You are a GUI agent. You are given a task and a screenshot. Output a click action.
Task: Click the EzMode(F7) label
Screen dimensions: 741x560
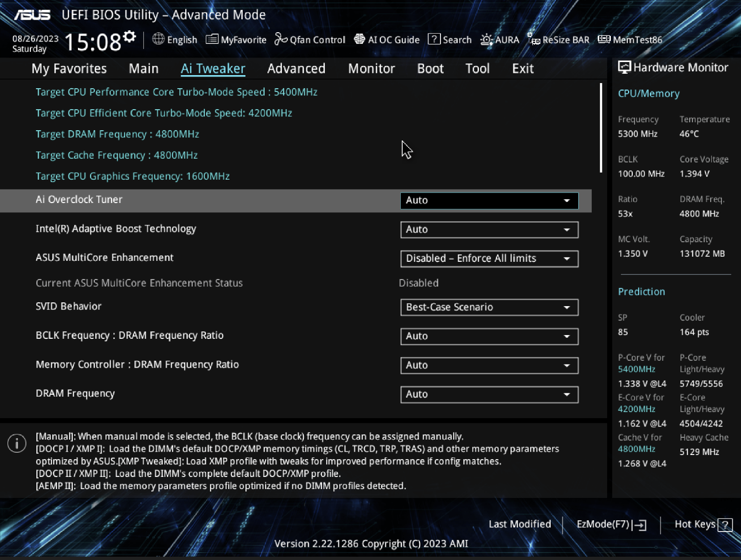click(603, 524)
